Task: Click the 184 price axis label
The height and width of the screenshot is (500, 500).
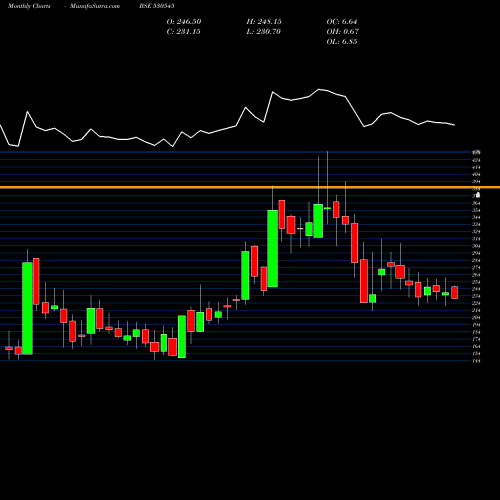Action: tap(476, 332)
